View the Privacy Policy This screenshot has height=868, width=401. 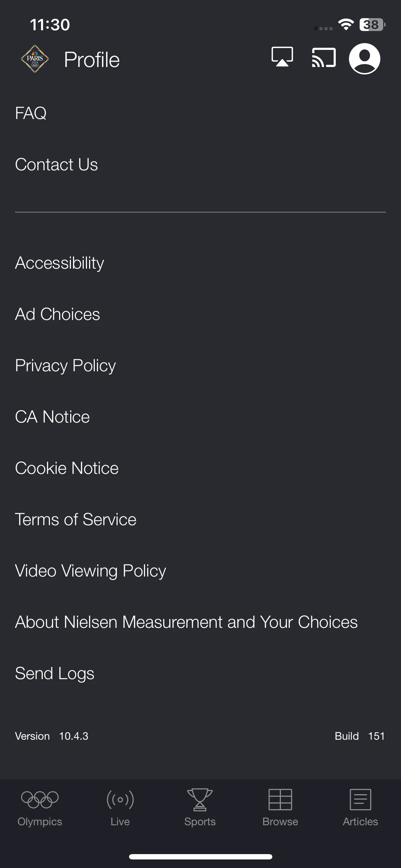click(66, 366)
